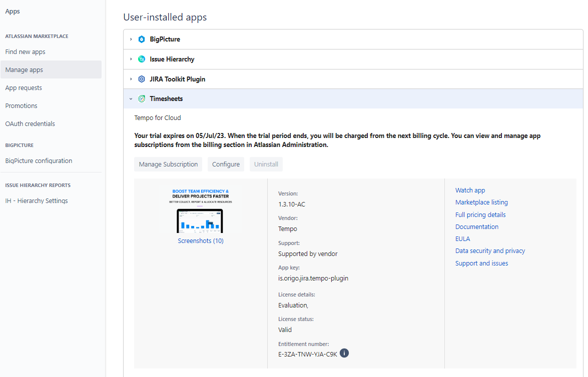The width and height of the screenshot is (588, 377).
Task: Click the Apps heading in sidebar
Action: [x=13, y=11]
